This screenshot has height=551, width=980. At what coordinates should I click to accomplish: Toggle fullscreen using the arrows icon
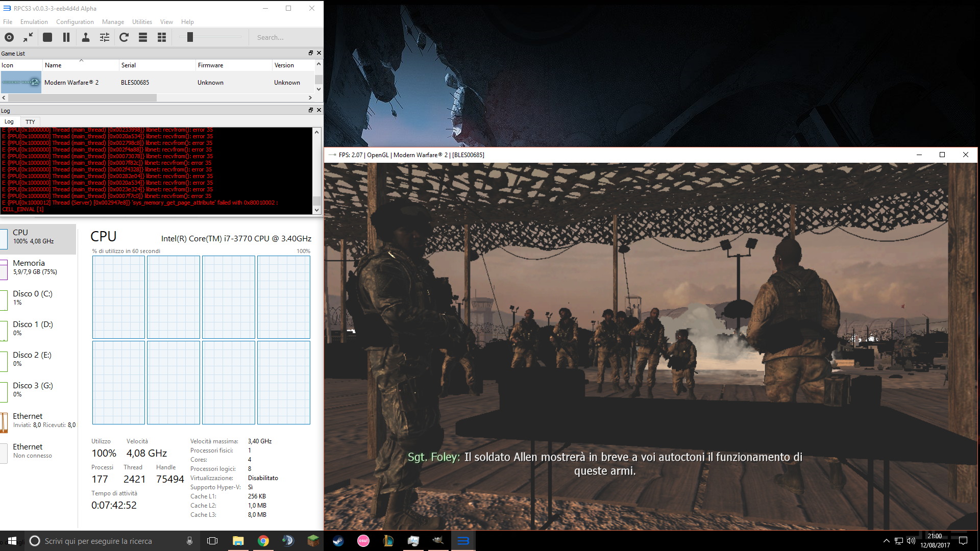(x=28, y=37)
